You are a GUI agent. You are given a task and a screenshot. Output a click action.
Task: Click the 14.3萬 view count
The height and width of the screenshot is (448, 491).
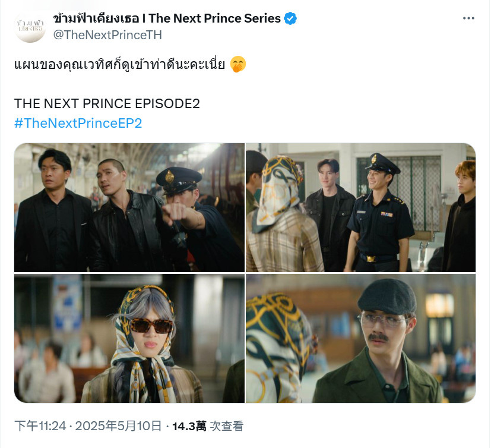point(189,426)
